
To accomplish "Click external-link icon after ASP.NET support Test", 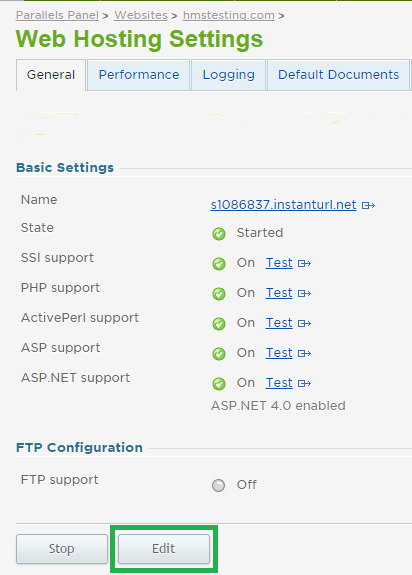I will [304, 383].
